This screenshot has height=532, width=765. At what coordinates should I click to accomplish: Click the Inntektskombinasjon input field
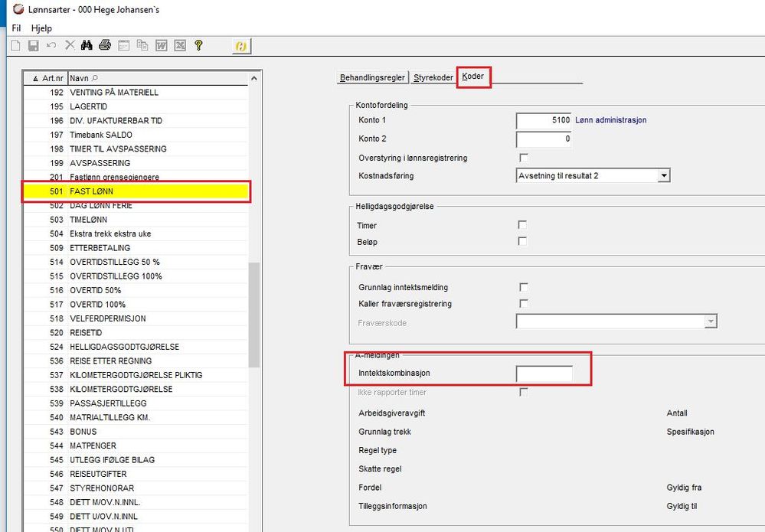point(544,374)
